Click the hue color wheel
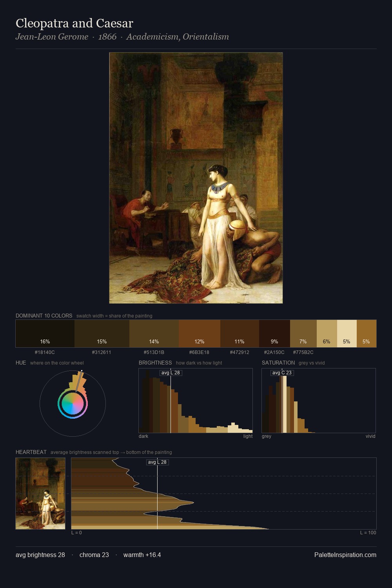Screen dimensions: 392x588 click(73, 403)
